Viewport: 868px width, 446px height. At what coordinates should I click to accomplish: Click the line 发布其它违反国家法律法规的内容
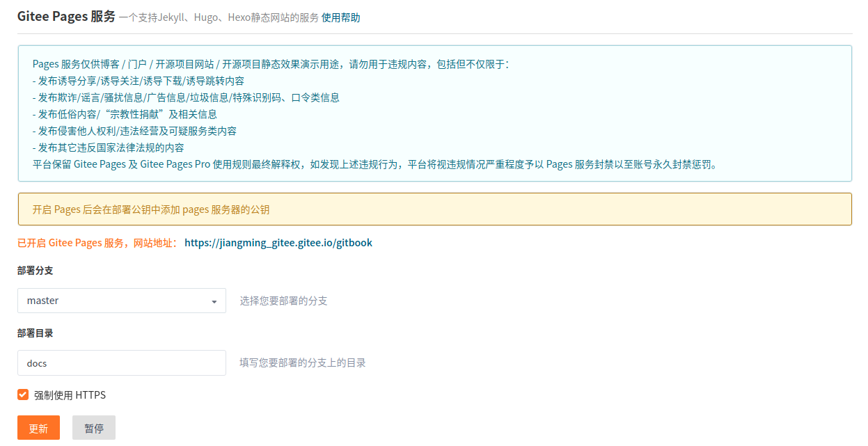108,148
